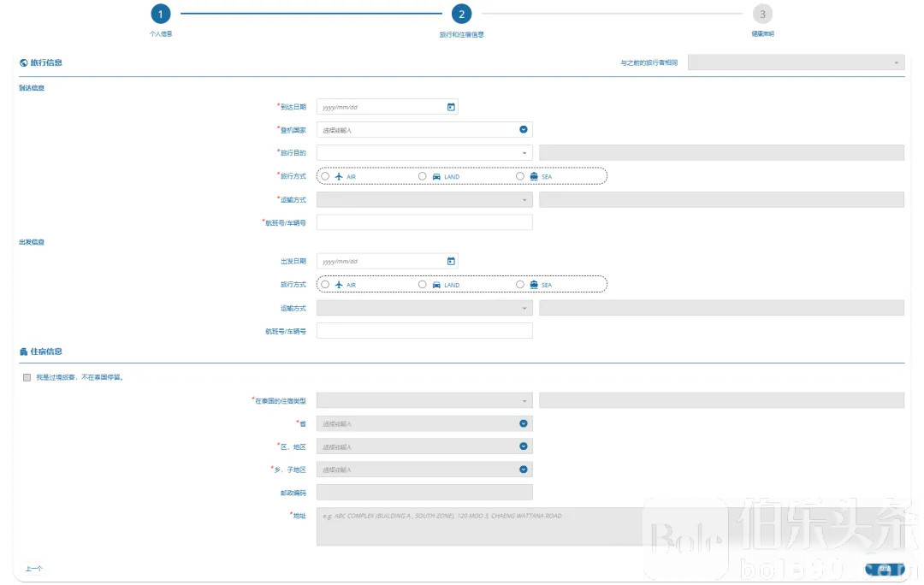Click the continue button at bottom right
The height and width of the screenshot is (585, 924).
pos(884,569)
